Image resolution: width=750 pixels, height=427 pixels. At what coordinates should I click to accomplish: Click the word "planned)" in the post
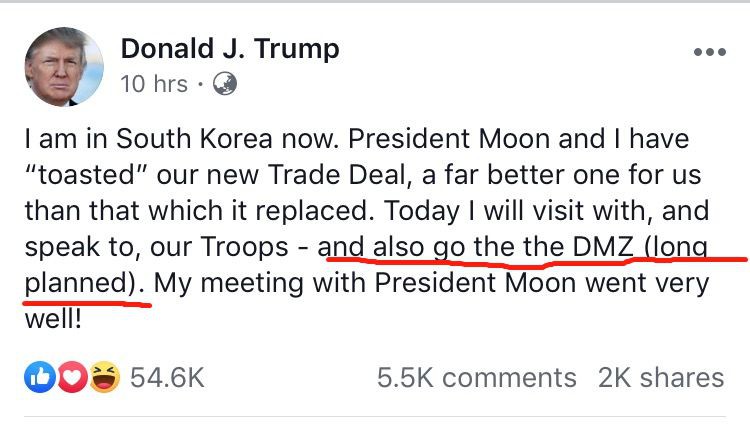(x=80, y=283)
